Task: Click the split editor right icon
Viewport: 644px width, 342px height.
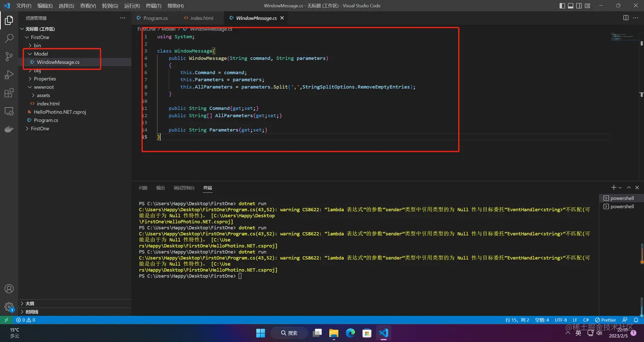Action: [x=626, y=18]
